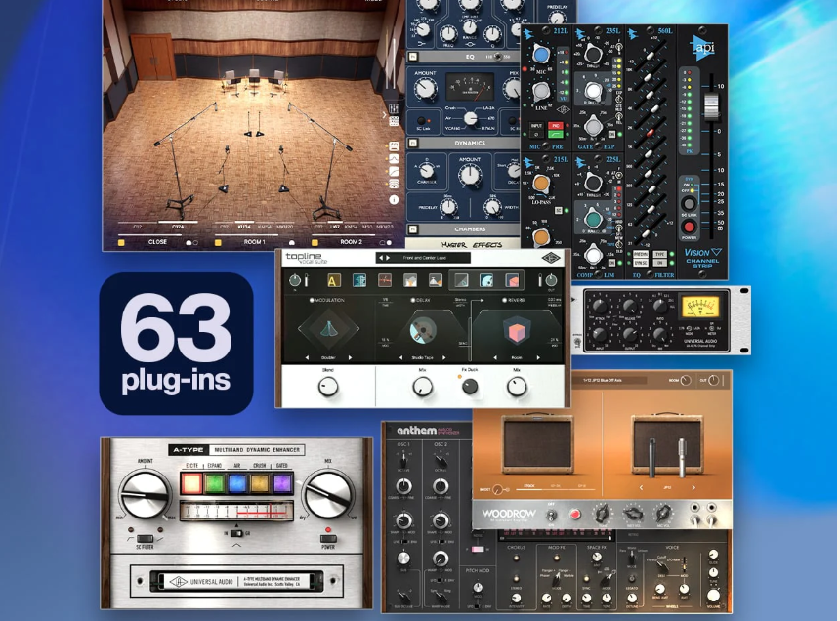
Task: Click the info icon in the room mic plugin
Action: click(x=394, y=200)
